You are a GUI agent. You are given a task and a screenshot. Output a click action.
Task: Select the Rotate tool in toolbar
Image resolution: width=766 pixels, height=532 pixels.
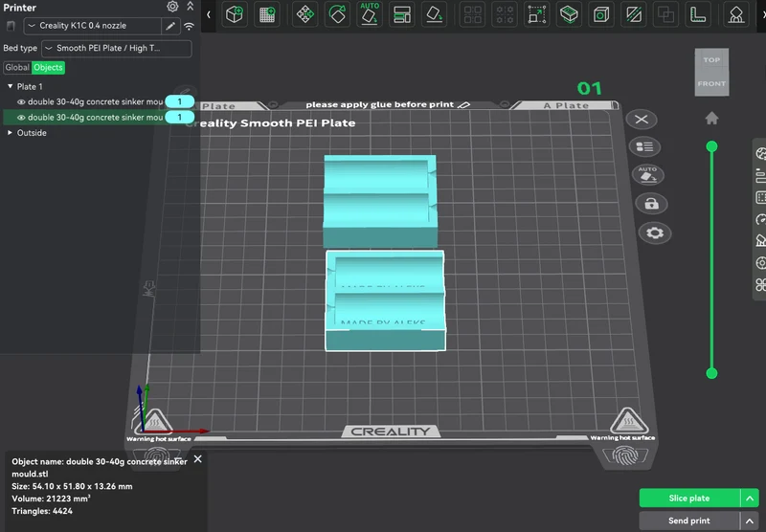337,14
